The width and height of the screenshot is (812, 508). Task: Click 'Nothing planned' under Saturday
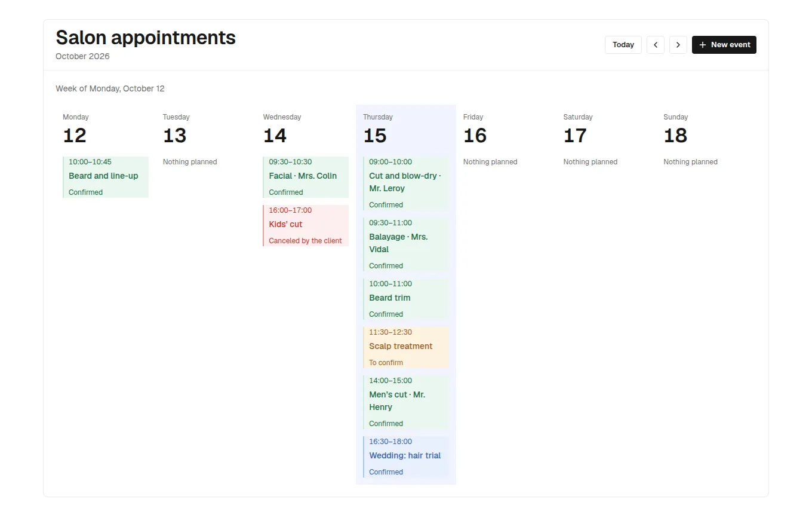point(590,162)
